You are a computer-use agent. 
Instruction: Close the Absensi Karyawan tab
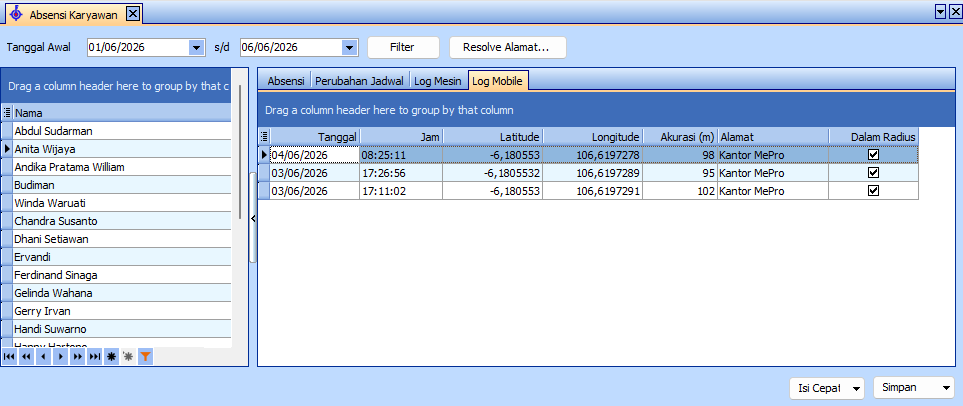[x=133, y=15]
